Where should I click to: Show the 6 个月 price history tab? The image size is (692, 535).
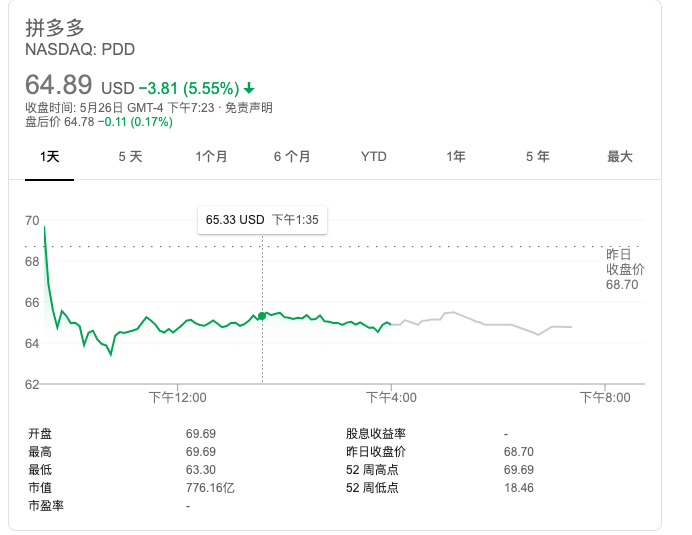point(292,157)
